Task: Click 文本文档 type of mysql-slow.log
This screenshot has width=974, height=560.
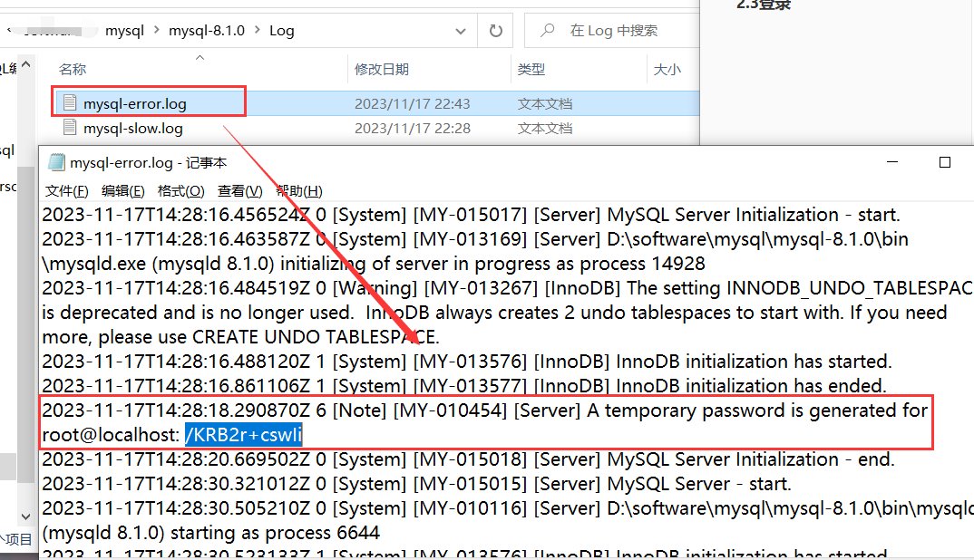Action: (545, 129)
